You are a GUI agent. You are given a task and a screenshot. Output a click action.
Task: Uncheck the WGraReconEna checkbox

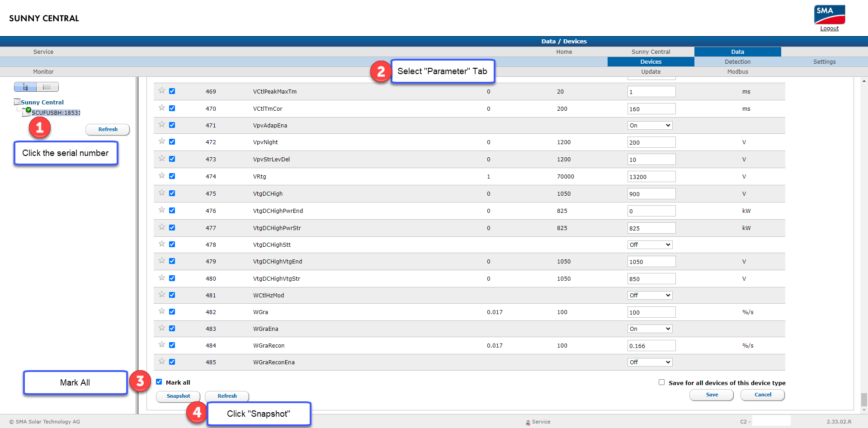172,362
